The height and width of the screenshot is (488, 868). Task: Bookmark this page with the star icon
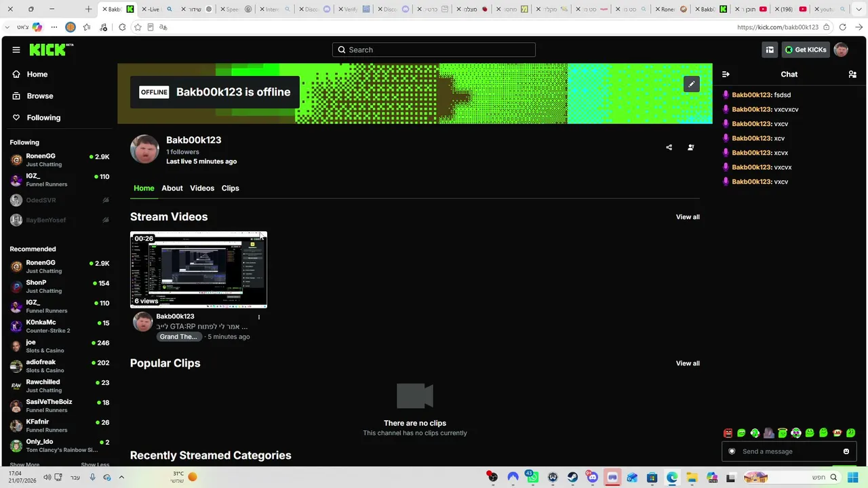138,27
